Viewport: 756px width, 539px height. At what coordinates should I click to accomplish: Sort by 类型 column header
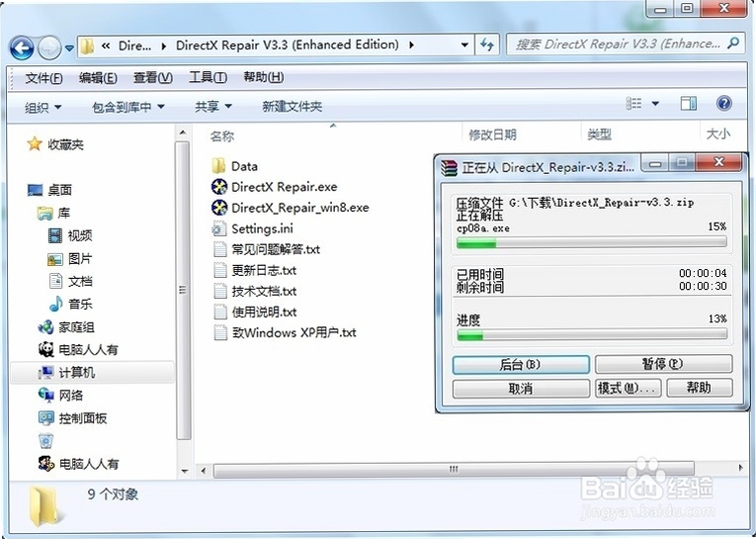[599, 135]
